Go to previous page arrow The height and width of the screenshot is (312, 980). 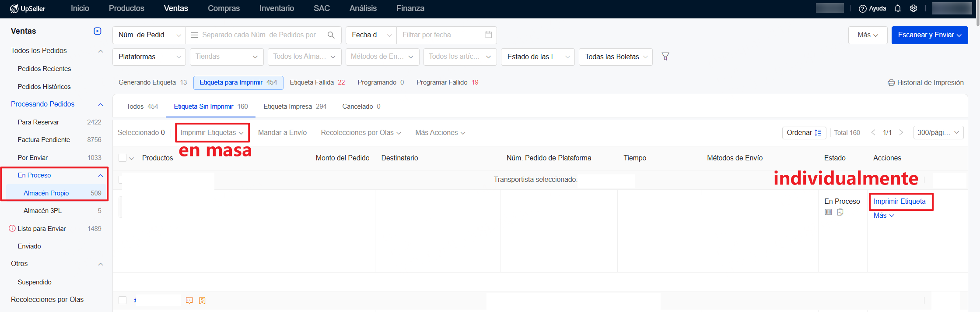coord(873,132)
